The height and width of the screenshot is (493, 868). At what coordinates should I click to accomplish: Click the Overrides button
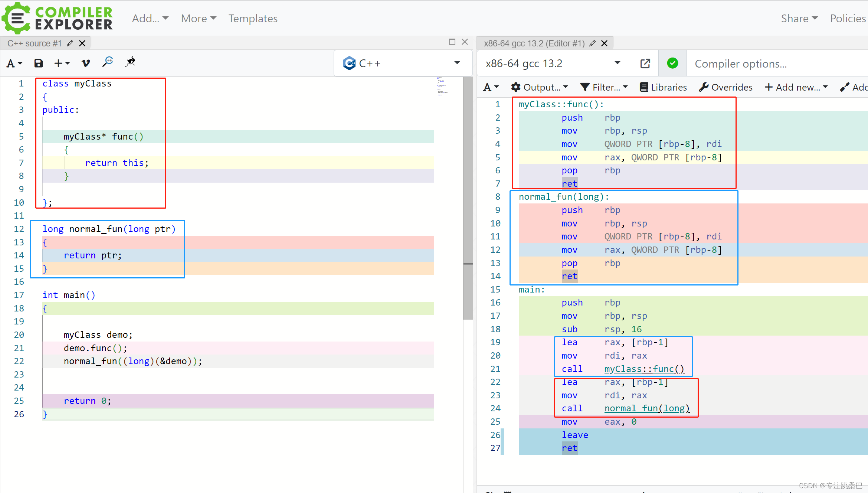click(x=726, y=87)
